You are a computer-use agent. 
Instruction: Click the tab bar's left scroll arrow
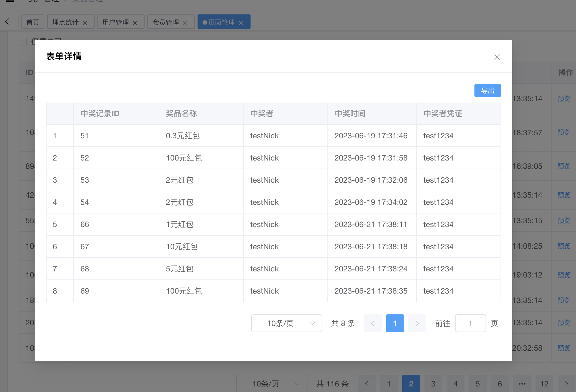click(x=7, y=21)
